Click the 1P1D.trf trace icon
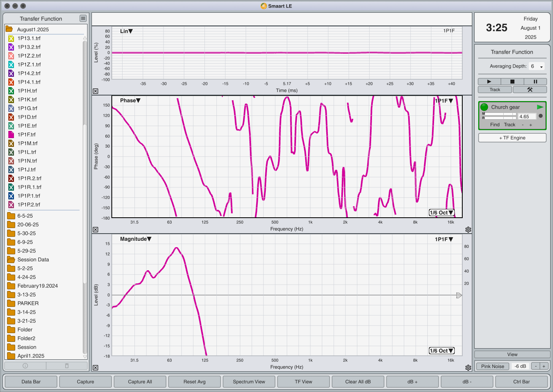The width and height of the screenshot is (553, 392). point(11,117)
